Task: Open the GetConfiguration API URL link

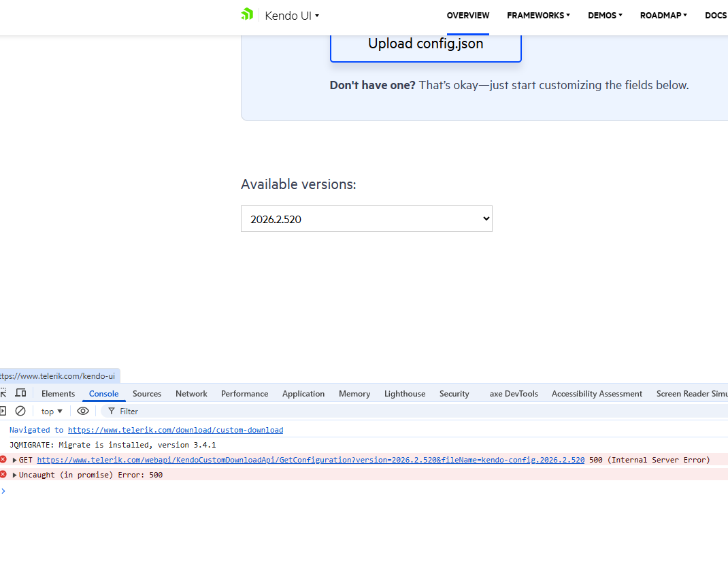Action: pos(311,460)
